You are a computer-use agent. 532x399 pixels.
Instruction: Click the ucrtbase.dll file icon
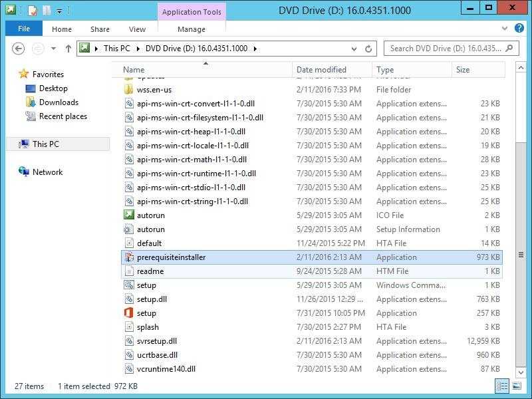click(129, 355)
